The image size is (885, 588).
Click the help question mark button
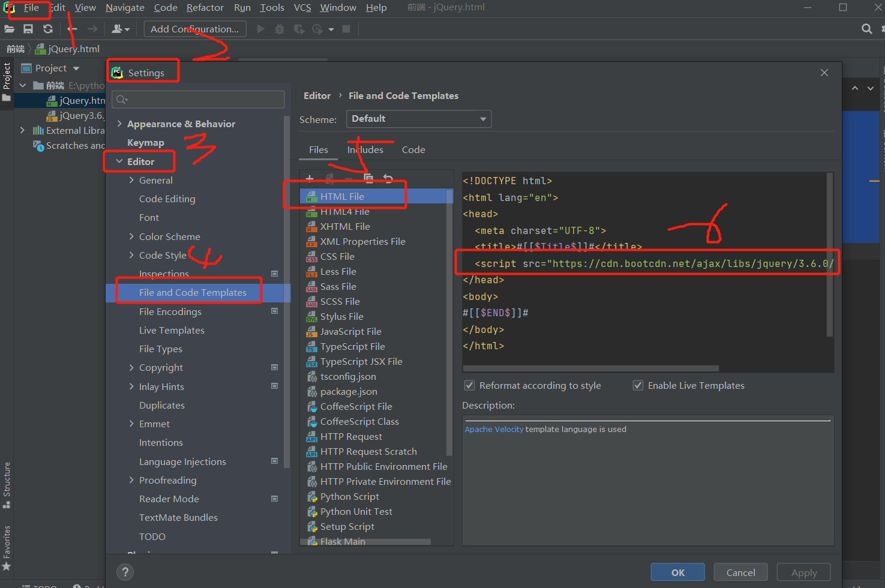click(x=125, y=572)
